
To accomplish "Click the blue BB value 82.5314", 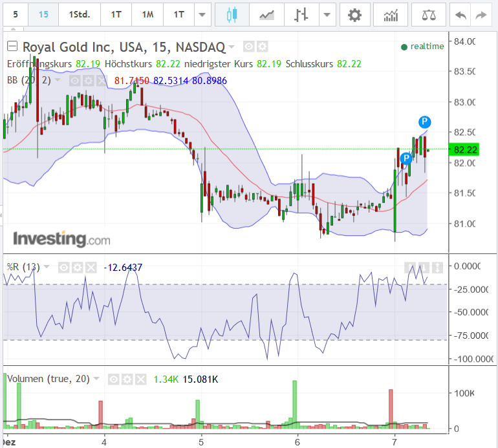I will pyautogui.click(x=171, y=81).
